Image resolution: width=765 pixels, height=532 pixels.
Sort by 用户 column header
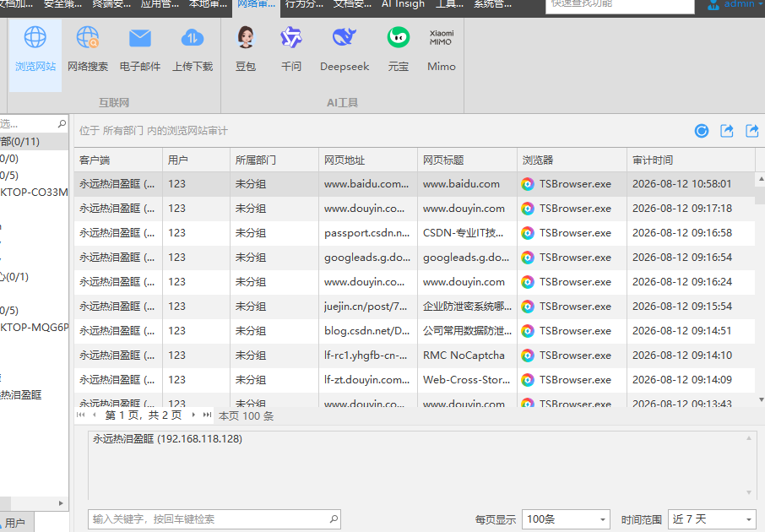click(196, 160)
